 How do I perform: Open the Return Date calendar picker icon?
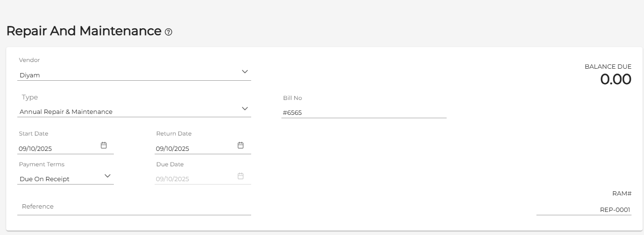(241, 145)
